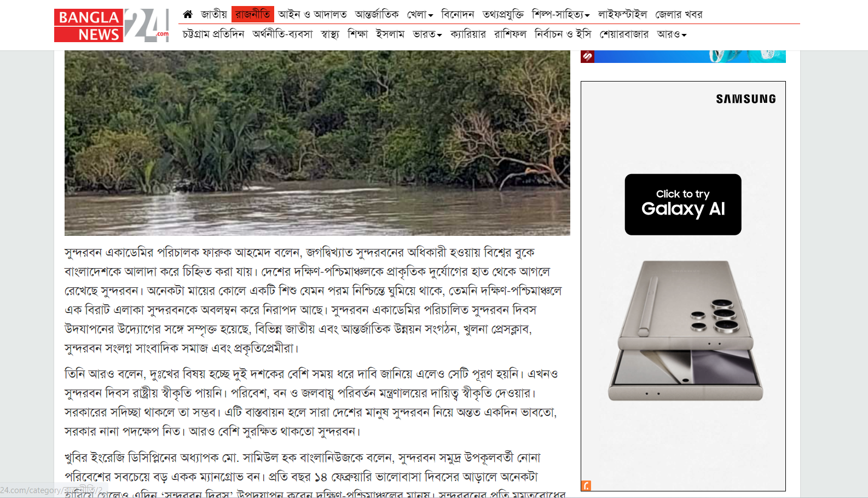The width and height of the screenshot is (868, 498).
Task: Open the শেয়ারবাজার link
Action: click(624, 34)
